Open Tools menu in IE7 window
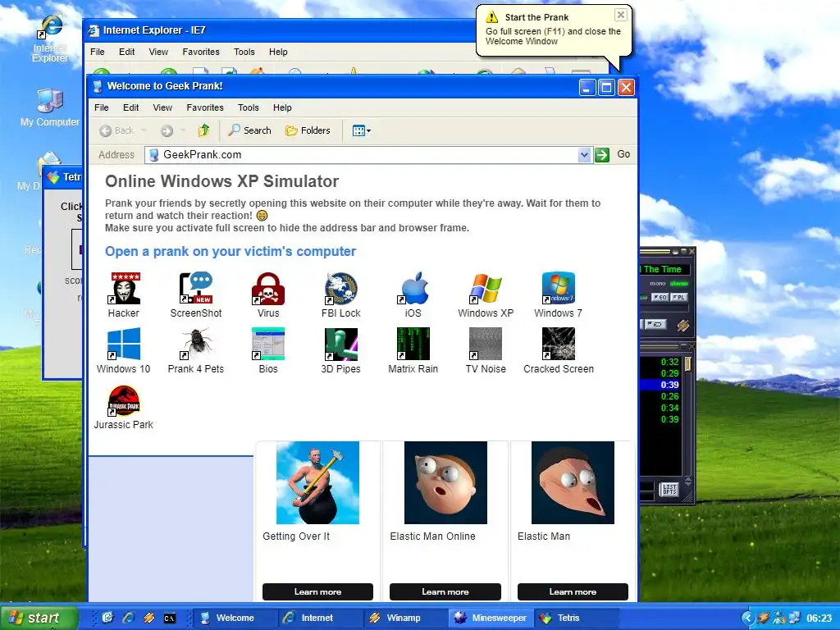The image size is (840, 630). [244, 52]
